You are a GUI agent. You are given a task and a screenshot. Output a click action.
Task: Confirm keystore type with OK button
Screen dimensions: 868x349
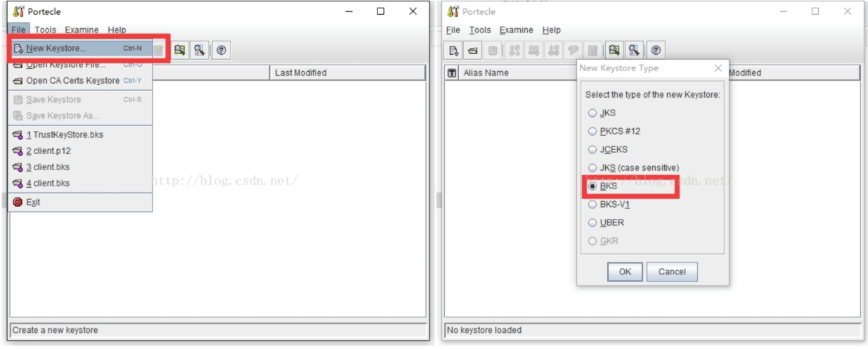[x=626, y=272]
